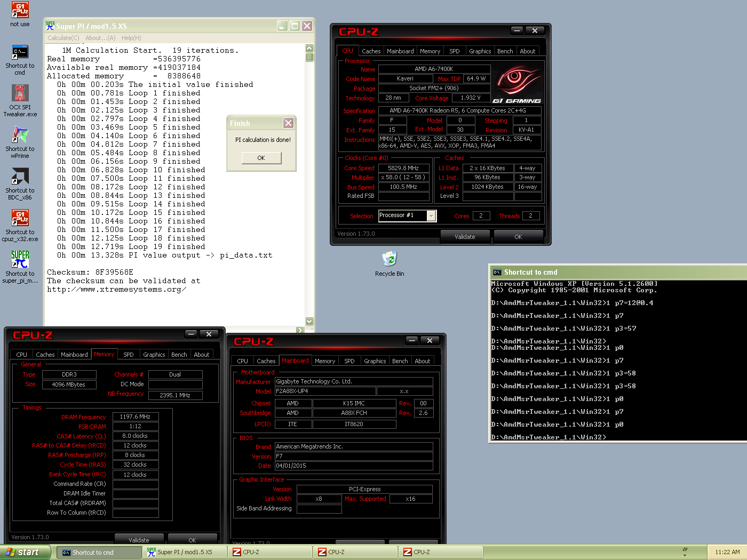Click OK in the Finish dialog
Screen dimensions: 747x560
(261, 158)
